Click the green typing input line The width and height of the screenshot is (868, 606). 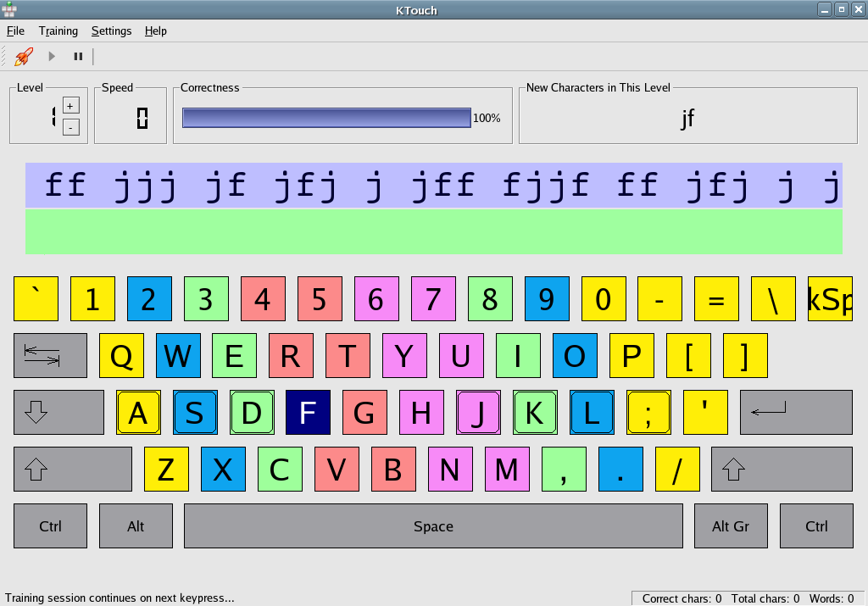434,231
